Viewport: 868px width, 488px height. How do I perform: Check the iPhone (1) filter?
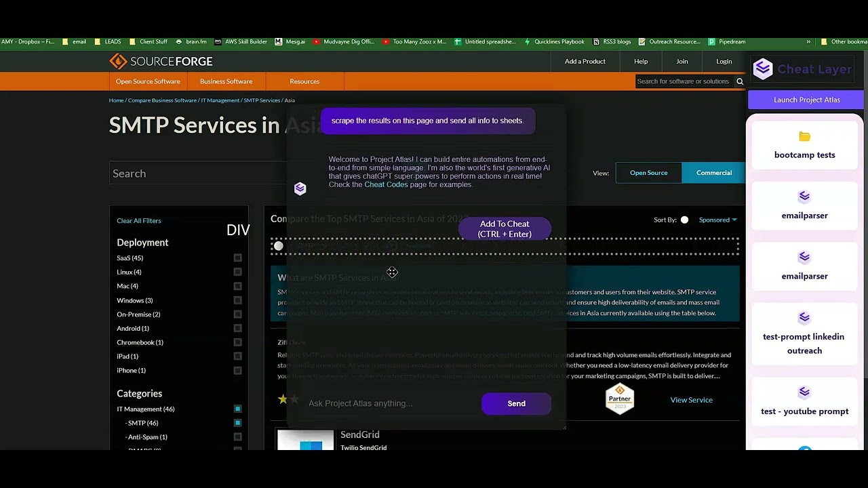click(x=237, y=371)
